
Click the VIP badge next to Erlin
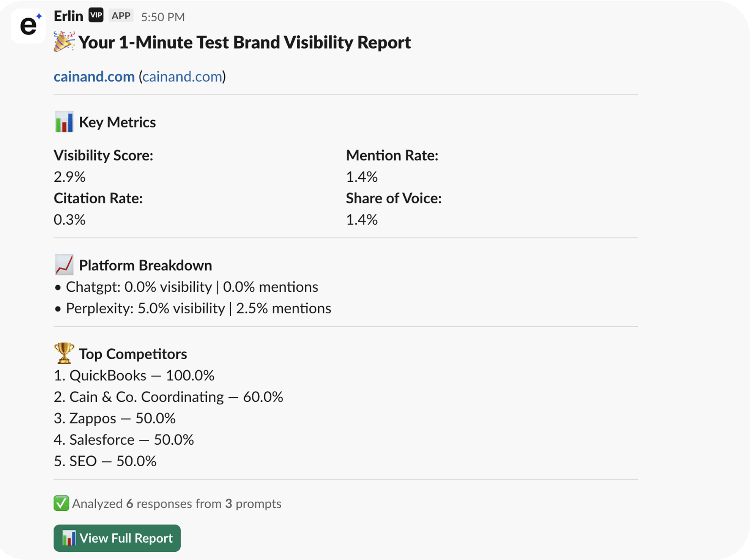(96, 16)
